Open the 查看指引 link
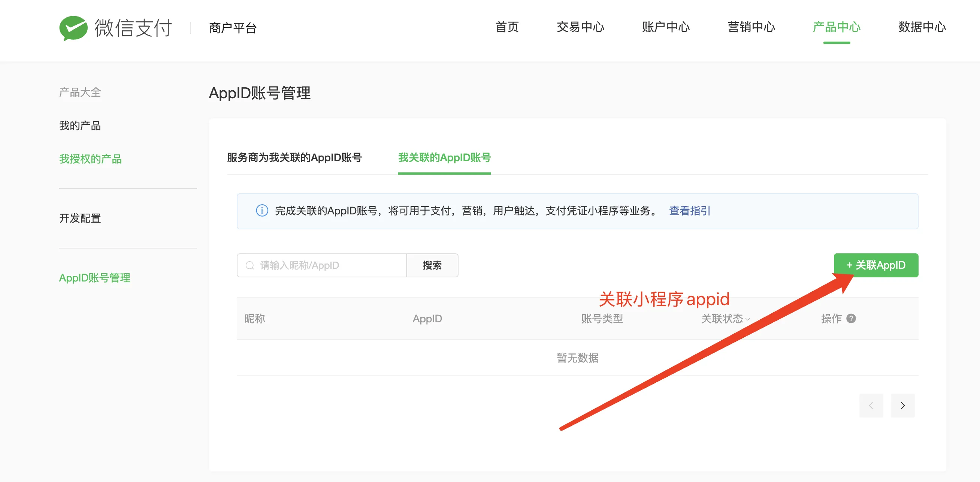The image size is (980, 482). click(689, 211)
